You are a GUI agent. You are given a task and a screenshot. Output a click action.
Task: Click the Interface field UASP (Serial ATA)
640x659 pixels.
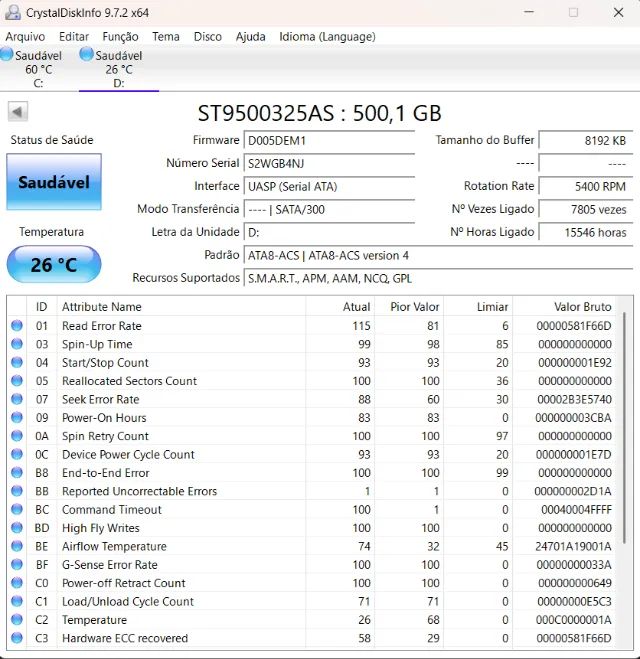(329, 186)
